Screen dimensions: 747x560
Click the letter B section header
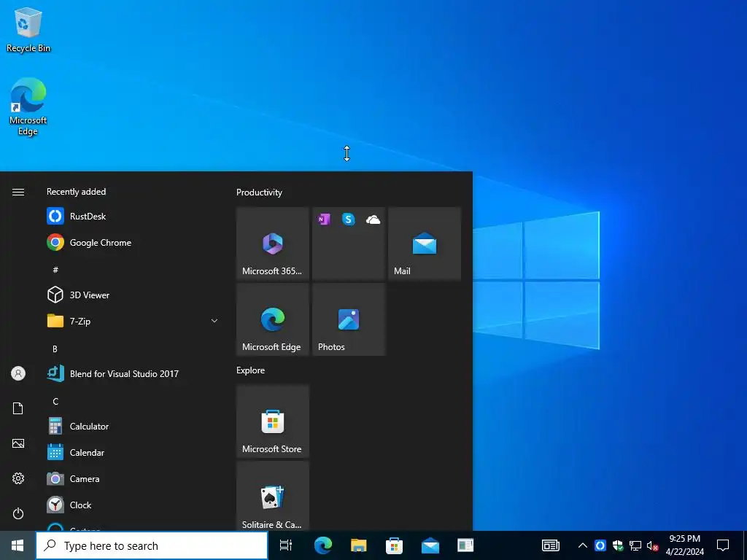pyautogui.click(x=55, y=349)
